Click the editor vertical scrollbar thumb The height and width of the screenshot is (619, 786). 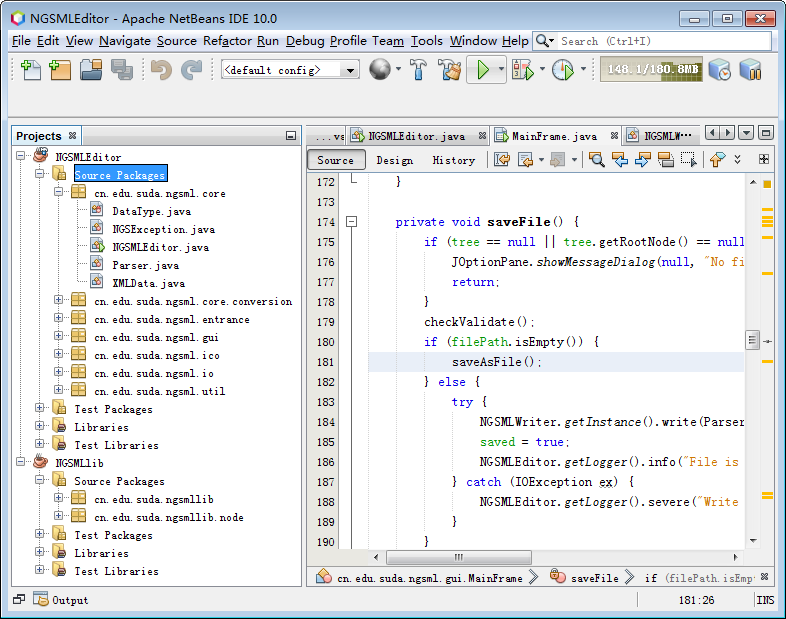(x=752, y=340)
